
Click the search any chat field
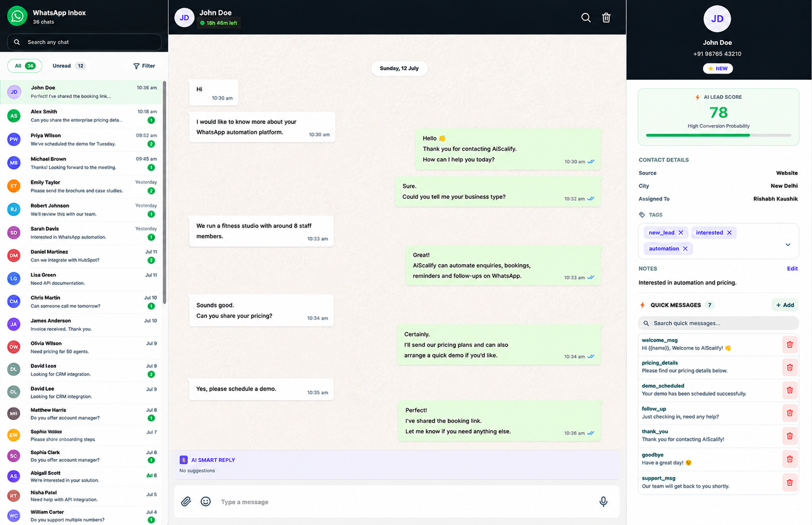(84, 42)
